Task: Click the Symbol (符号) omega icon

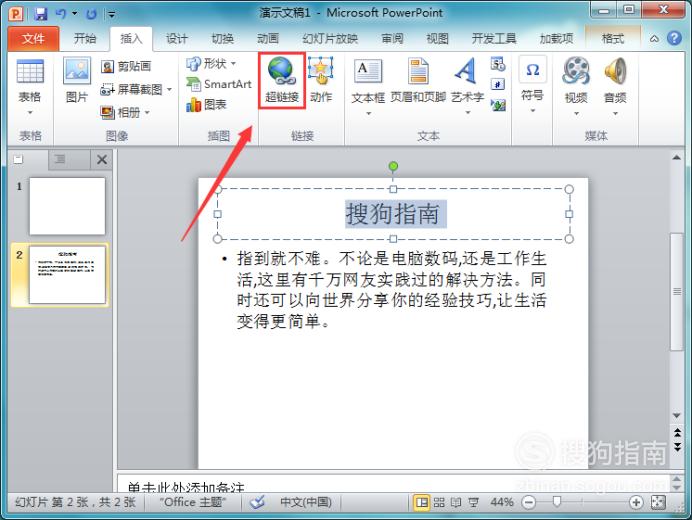Action: click(x=533, y=69)
